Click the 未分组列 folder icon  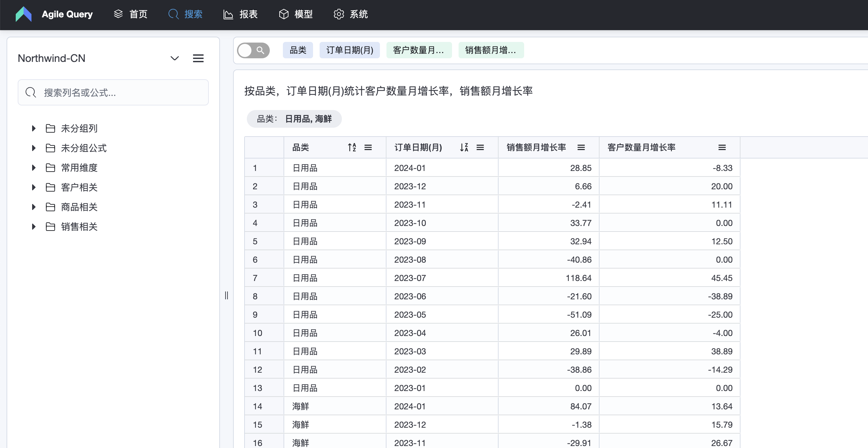pyautogui.click(x=50, y=128)
